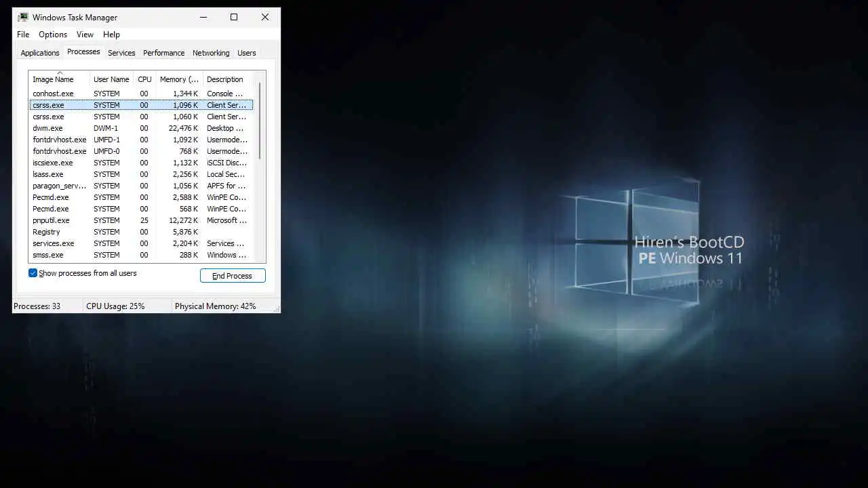868x488 pixels.
Task: Click Physical Memory: 42% status entry
Action: coord(216,306)
